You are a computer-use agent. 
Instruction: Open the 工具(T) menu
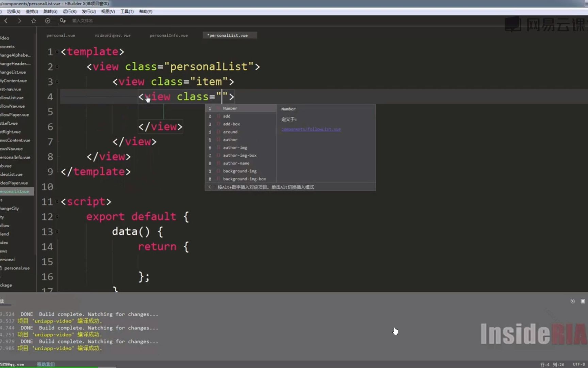[127, 12]
